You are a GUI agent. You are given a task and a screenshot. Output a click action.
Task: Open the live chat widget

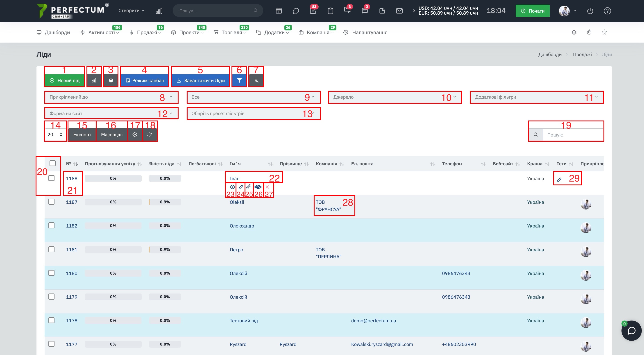(x=631, y=331)
